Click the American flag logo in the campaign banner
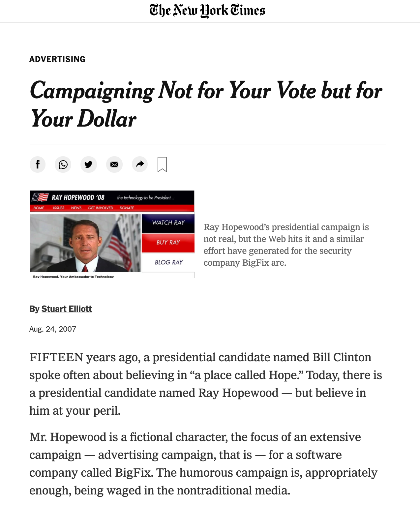The image size is (420, 505). click(x=40, y=197)
